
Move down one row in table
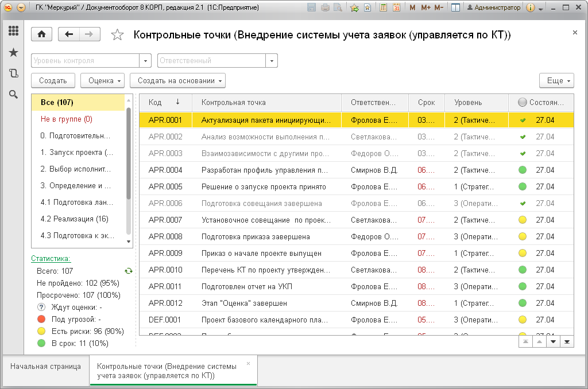553,341
